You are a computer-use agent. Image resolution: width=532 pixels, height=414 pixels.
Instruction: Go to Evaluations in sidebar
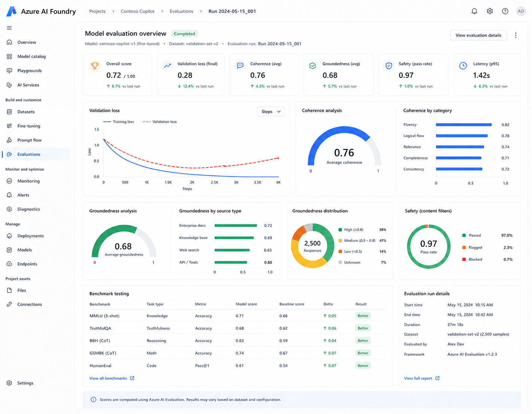36,154
